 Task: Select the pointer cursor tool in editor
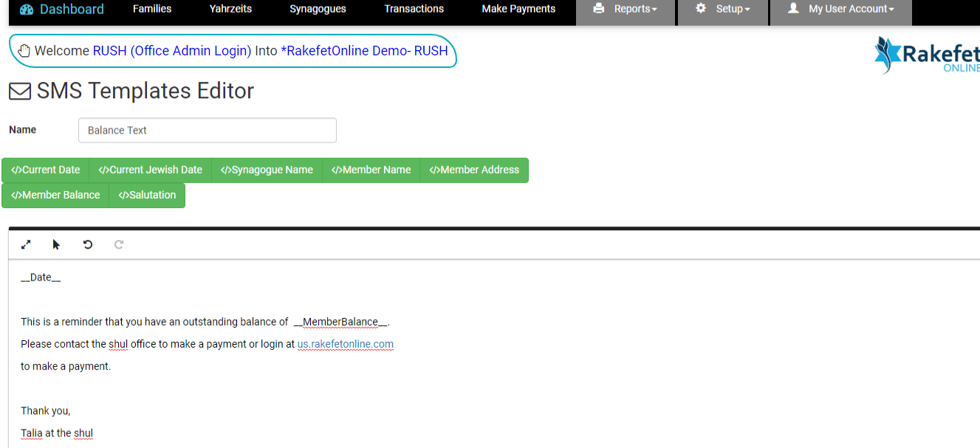(x=56, y=244)
